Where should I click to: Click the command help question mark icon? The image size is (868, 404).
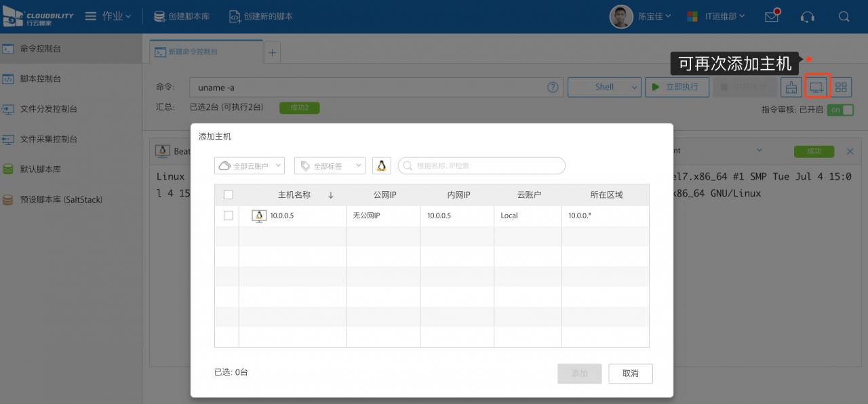pos(553,87)
